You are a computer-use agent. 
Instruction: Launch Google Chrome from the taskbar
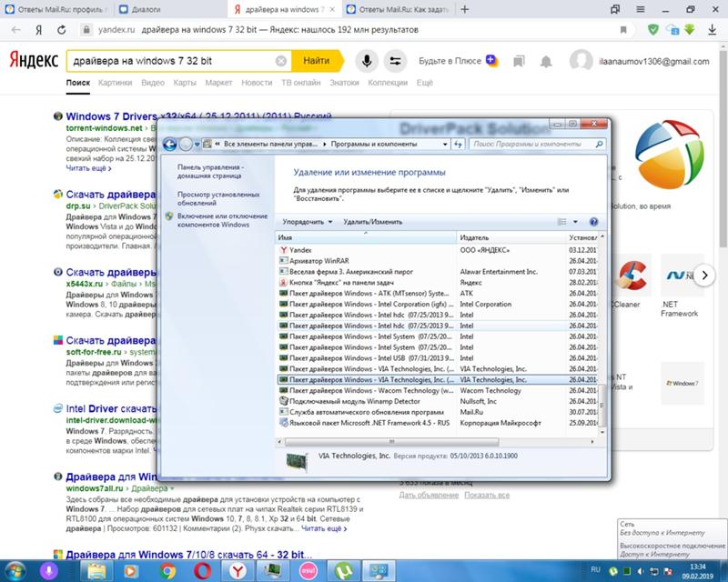coord(167,571)
